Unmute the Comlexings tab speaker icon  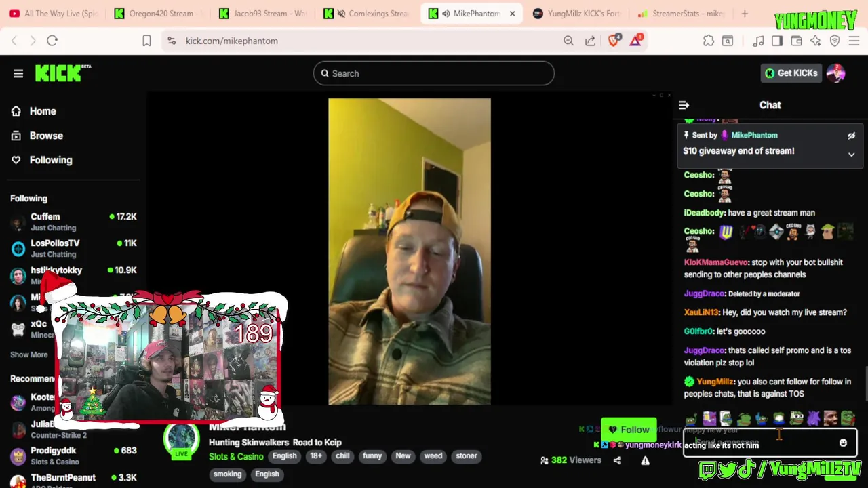342,14
